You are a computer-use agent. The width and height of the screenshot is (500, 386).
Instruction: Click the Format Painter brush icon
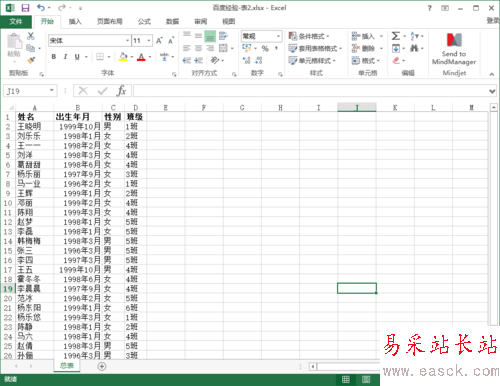point(31,60)
